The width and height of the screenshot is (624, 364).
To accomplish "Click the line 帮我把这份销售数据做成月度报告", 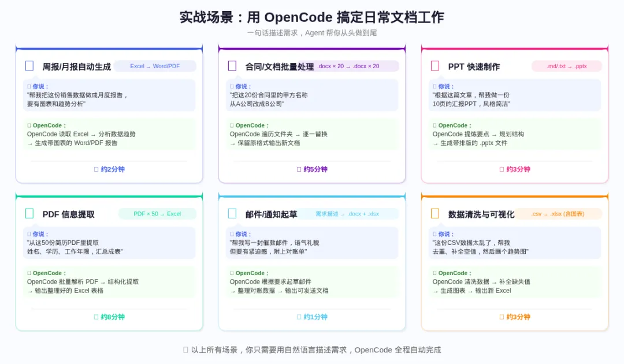I will [x=77, y=95].
